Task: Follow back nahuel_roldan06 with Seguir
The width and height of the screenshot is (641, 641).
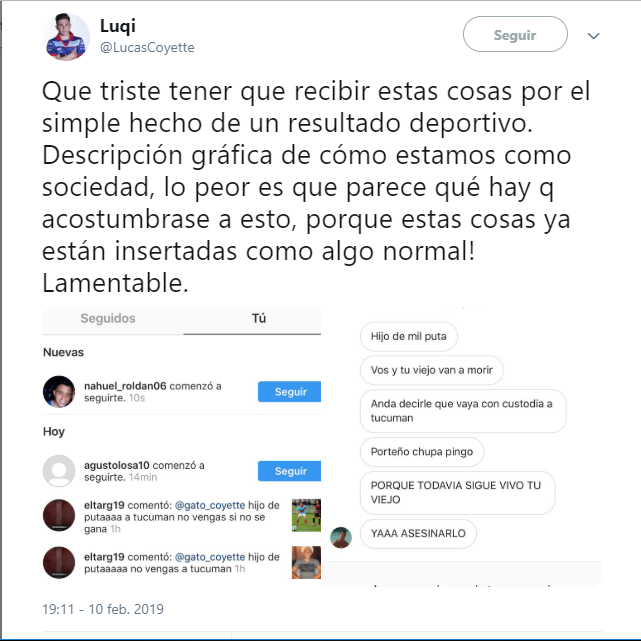Action: pos(289,392)
